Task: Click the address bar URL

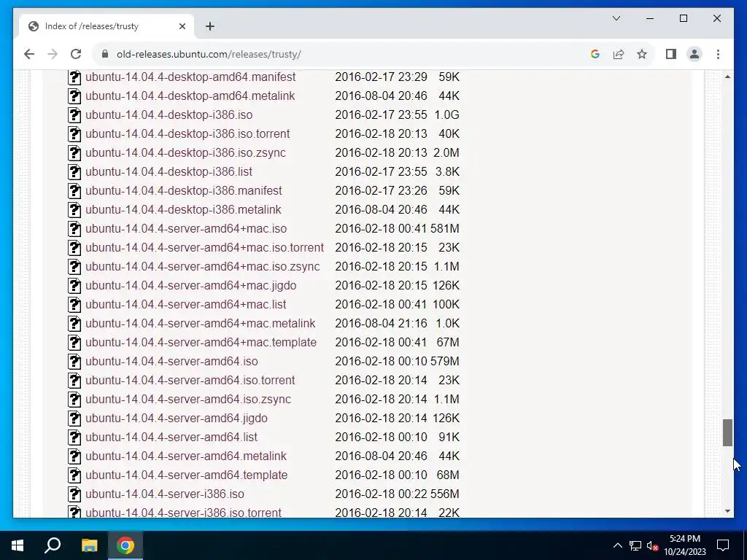Action: click(209, 54)
